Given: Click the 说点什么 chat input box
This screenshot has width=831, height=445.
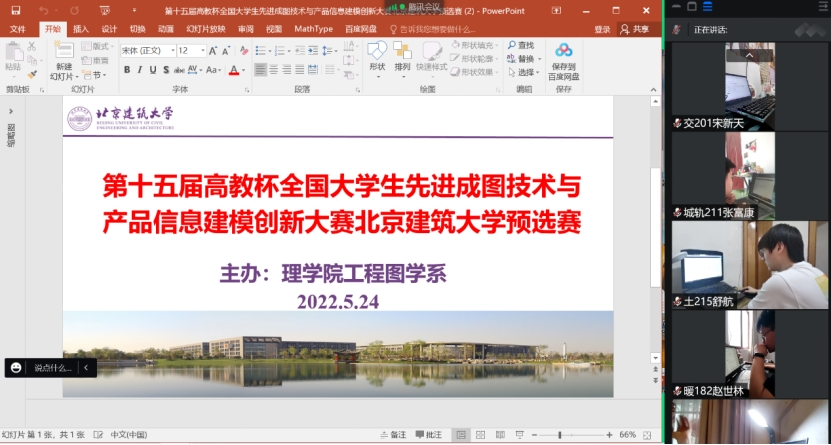Looking at the screenshot, I should pyautogui.click(x=52, y=368).
